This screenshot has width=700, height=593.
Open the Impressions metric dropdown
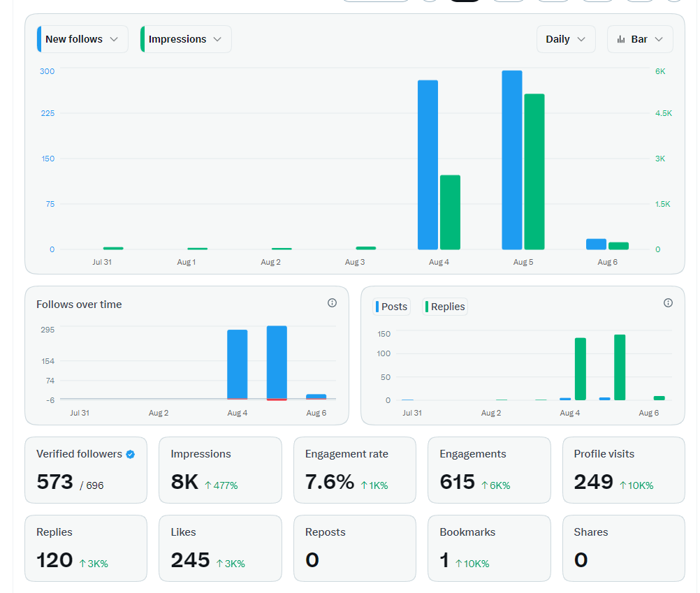(x=186, y=39)
